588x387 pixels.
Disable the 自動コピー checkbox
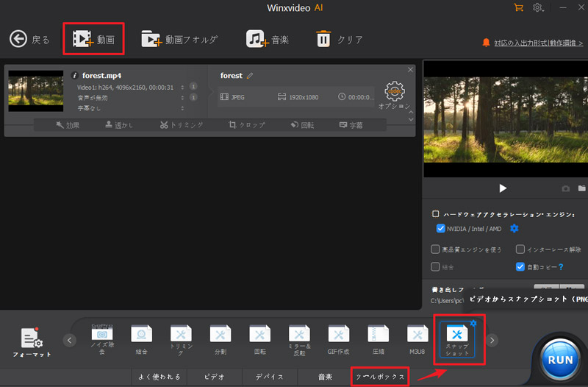pyautogui.click(x=520, y=267)
